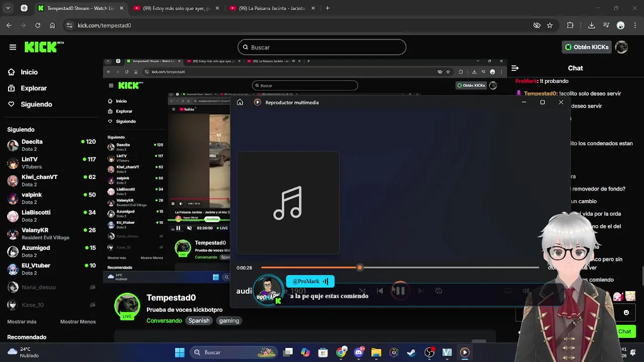
Task: Click the Reproductor multimedia logo icon
Action: pos(258,102)
